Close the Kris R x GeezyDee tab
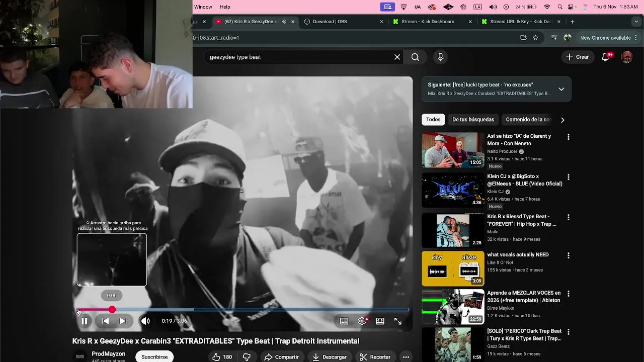 (293, 22)
